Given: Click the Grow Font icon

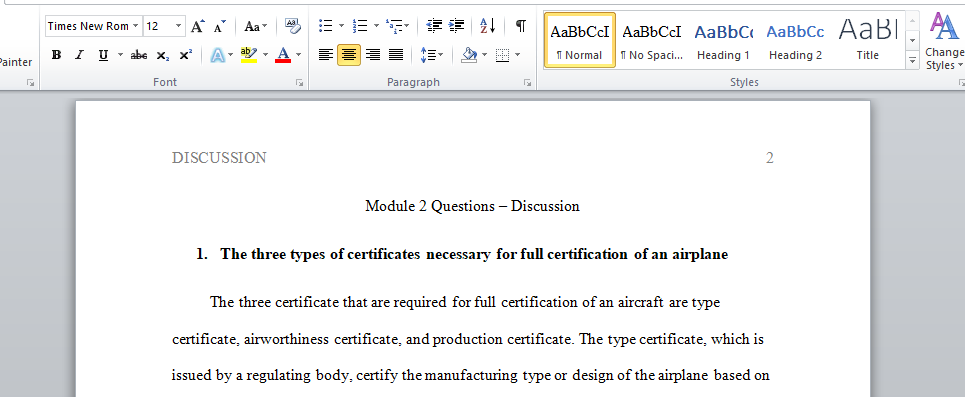Looking at the screenshot, I should tap(197, 26).
